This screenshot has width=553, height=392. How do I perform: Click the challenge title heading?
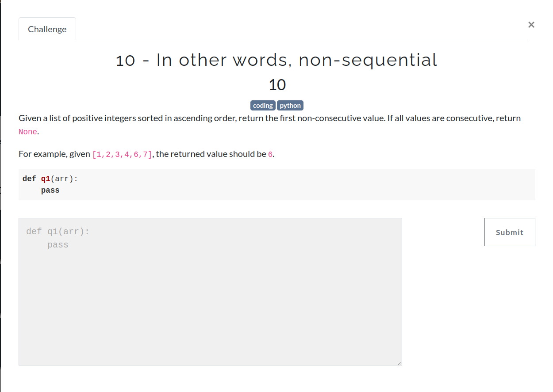coord(276,60)
